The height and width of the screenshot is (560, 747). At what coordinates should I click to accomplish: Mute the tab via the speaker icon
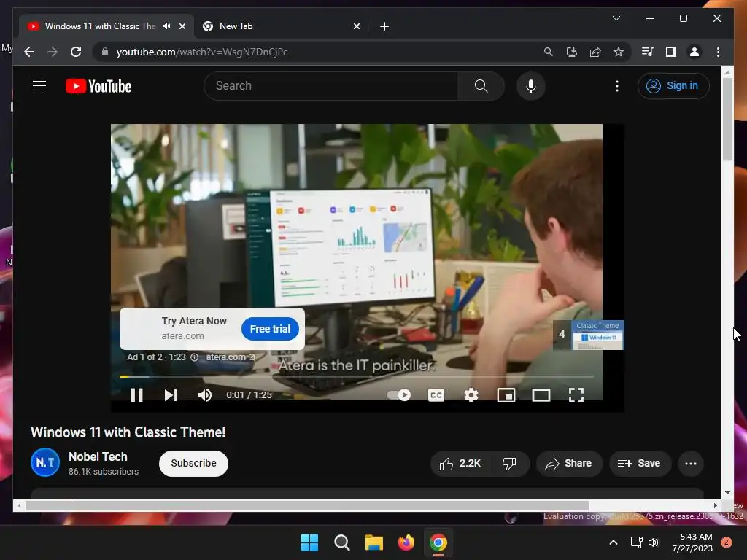[x=167, y=26]
